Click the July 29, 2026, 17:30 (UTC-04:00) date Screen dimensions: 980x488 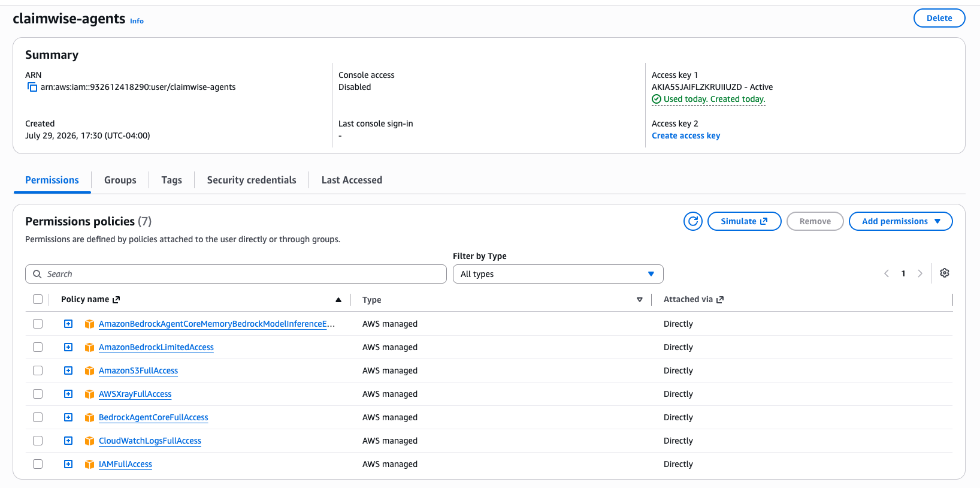[87, 135]
